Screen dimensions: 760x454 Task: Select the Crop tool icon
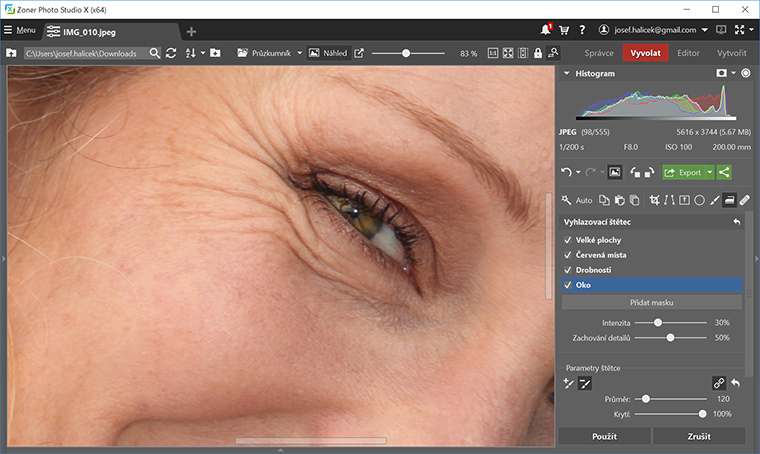coord(655,200)
